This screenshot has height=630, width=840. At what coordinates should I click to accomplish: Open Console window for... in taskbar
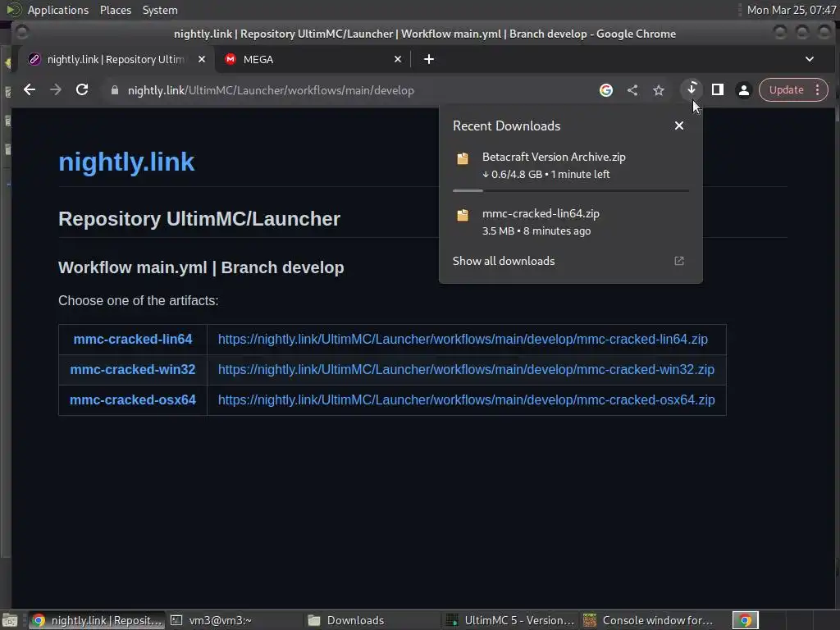(x=648, y=620)
